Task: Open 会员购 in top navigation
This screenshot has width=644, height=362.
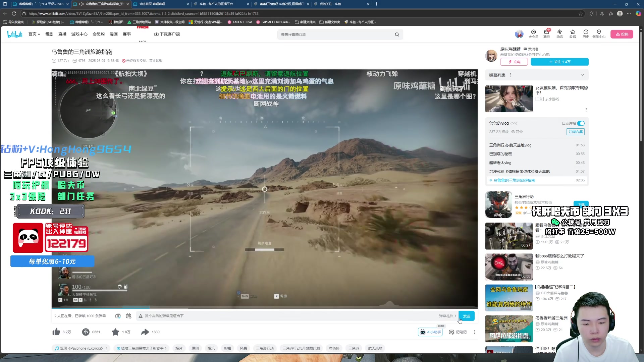Action: click(x=99, y=34)
